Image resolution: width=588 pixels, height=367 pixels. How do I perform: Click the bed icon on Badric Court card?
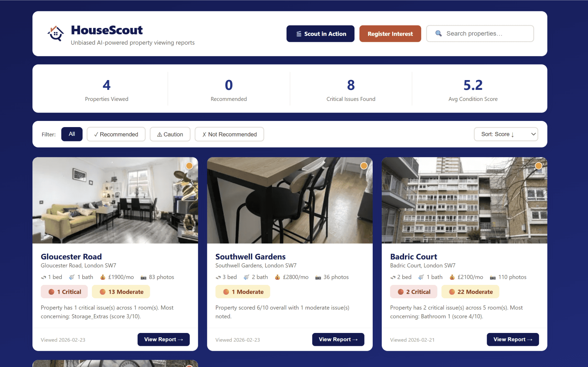click(x=393, y=277)
